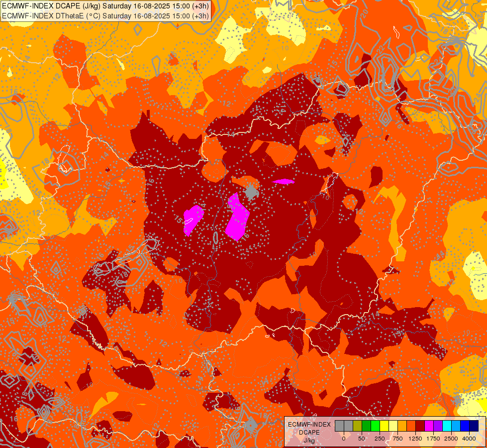Click the legend value 1750
The height and width of the screenshot is (448, 487).
click(x=433, y=439)
